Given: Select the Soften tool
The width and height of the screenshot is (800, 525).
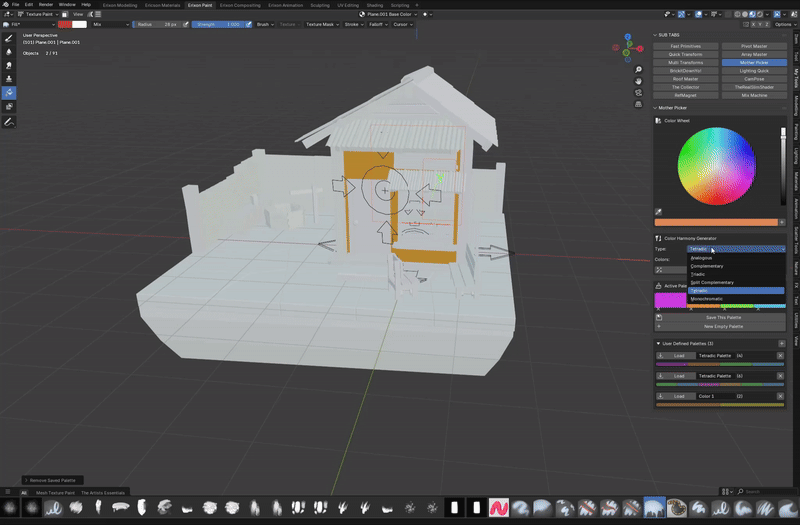Looking at the screenshot, I should [9, 52].
